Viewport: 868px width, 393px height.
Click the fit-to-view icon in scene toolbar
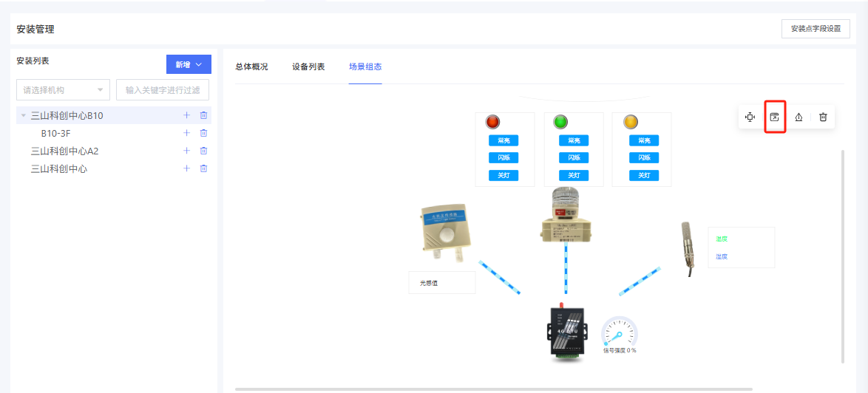[750, 117]
